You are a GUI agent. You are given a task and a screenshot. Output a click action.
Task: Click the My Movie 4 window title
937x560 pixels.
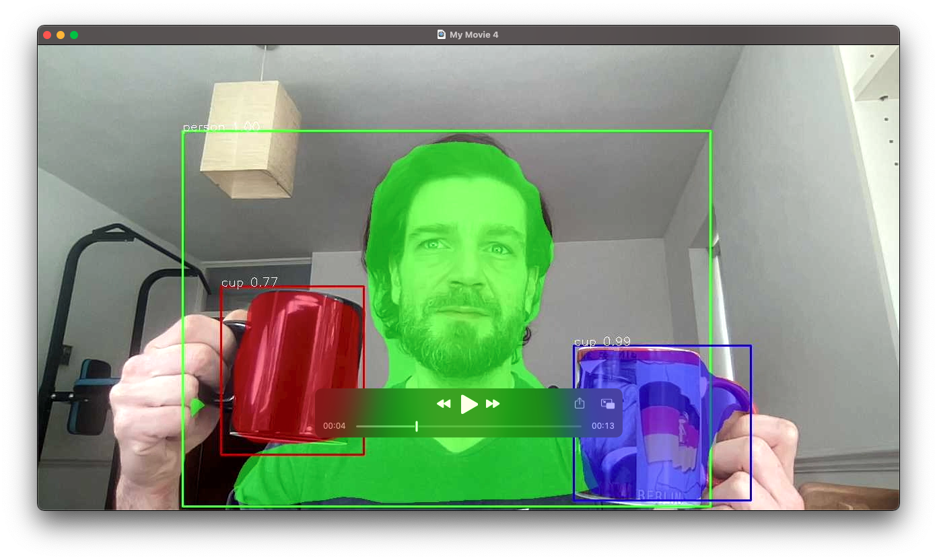click(474, 35)
